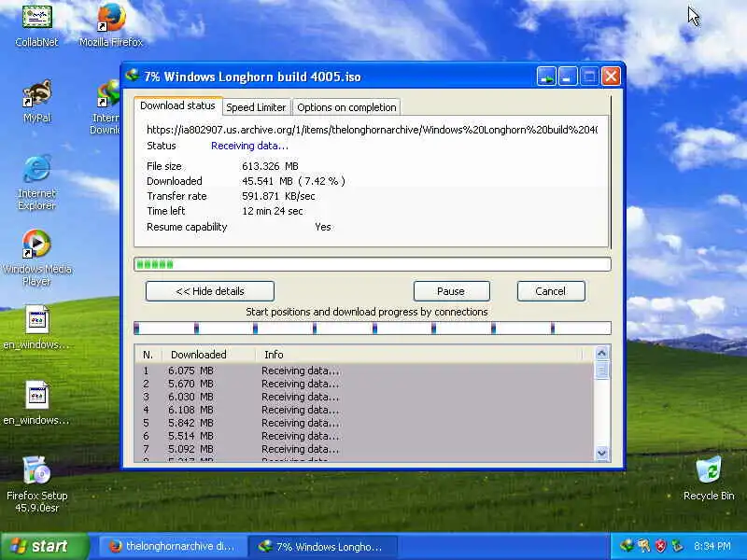The image size is (747, 560).
Task: Open the Internet Explorer desktop icon
Action: 36,182
